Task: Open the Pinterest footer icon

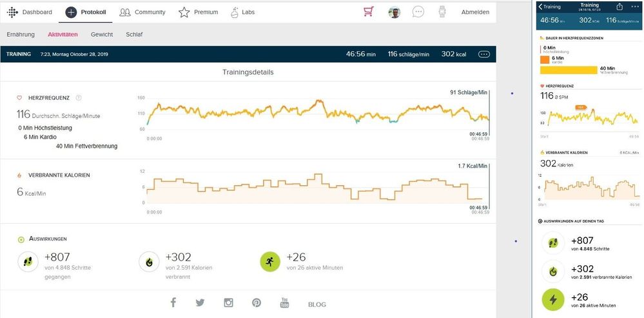Action: (257, 303)
